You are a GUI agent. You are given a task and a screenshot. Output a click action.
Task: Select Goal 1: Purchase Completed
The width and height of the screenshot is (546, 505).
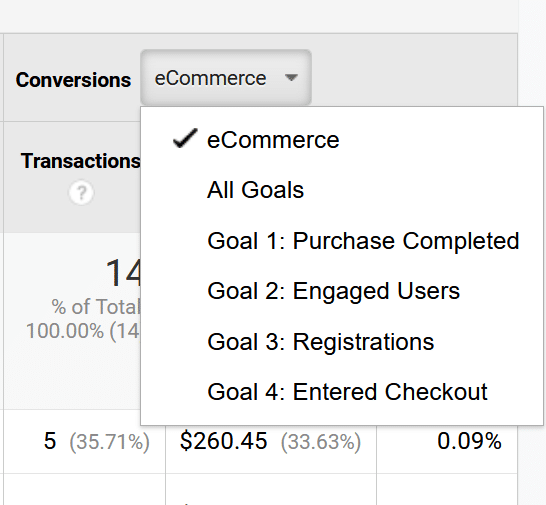[x=363, y=241]
